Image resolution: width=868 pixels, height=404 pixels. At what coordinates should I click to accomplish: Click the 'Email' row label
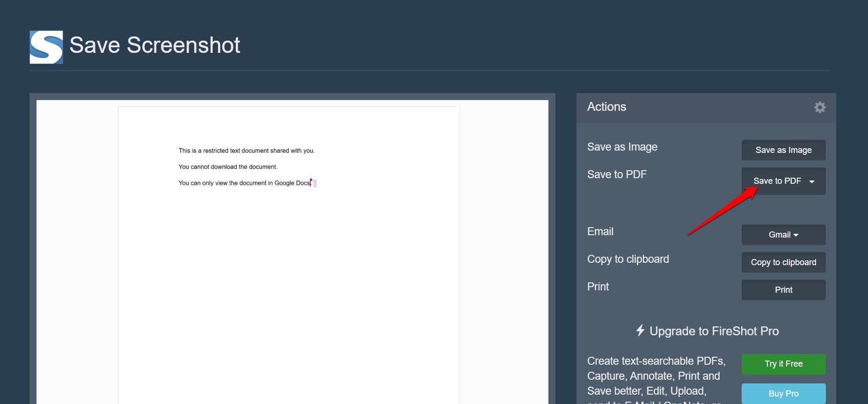pos(600,231)
